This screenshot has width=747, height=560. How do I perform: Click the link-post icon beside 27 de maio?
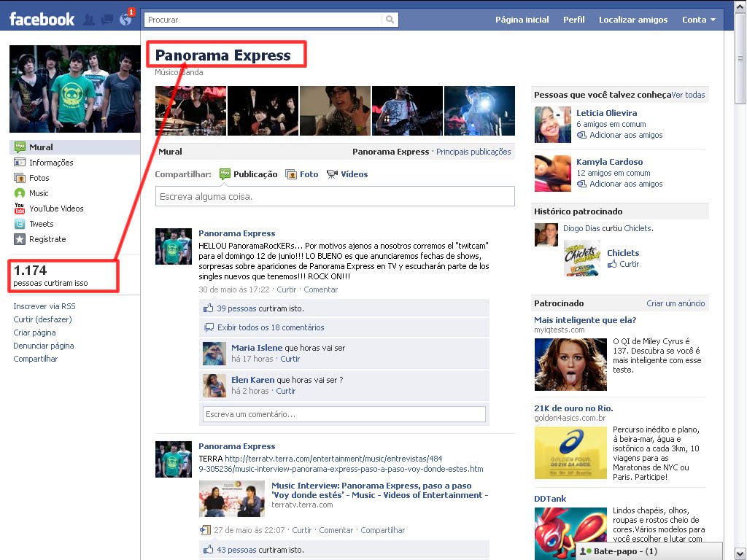pos(205,529)
